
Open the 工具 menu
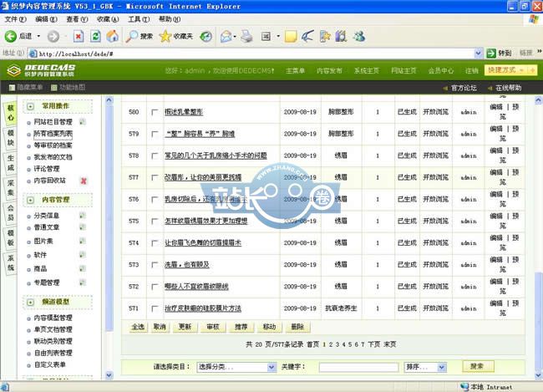click(139, 19)
